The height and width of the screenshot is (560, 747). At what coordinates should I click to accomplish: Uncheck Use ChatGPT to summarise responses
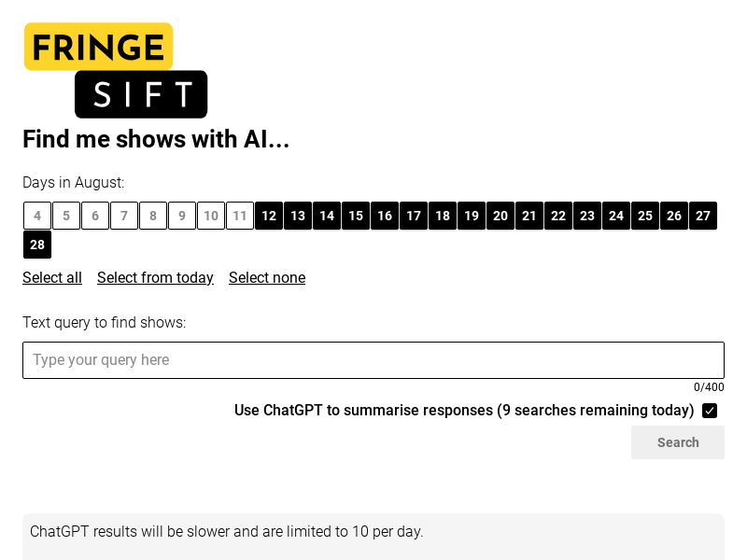tap(710, 411)
